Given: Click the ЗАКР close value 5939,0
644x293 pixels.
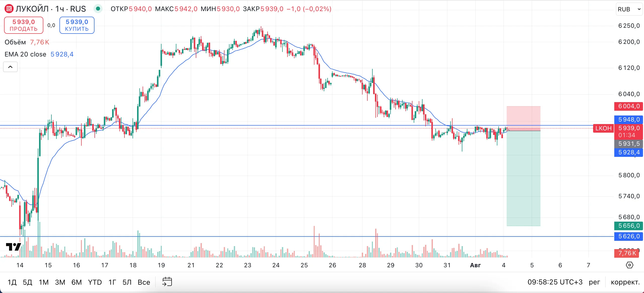Looking at the screenshot, I should [272, 9].
